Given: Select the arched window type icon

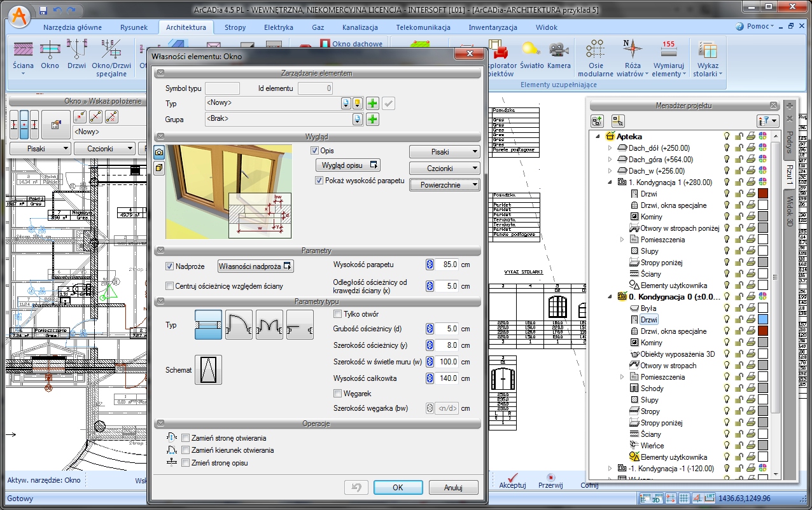Looking at the screenshot, I should coord(239,324).
